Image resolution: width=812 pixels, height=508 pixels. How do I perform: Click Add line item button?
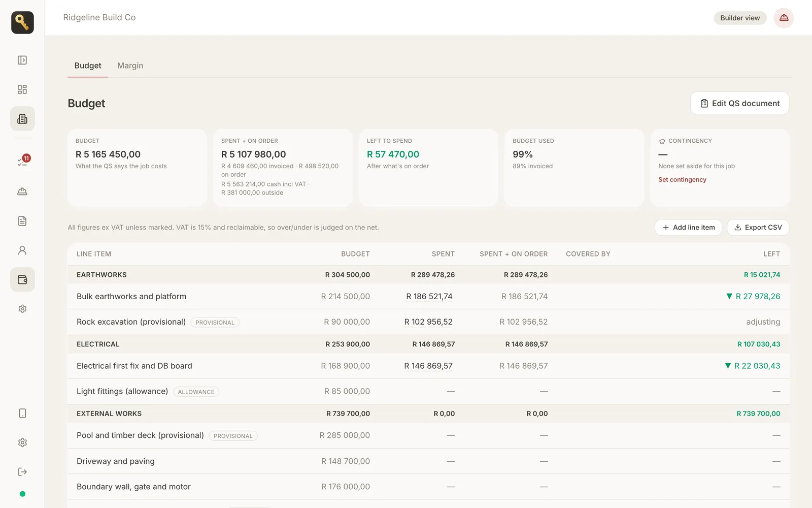point(688,228)
